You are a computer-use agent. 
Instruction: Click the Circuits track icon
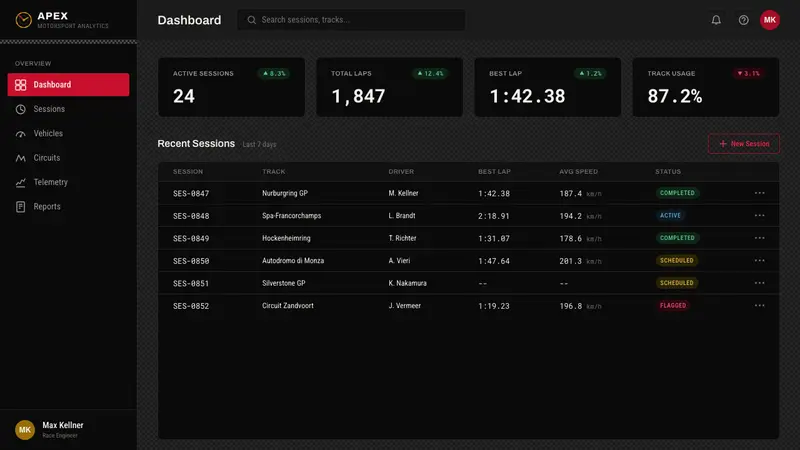[20, 158]
